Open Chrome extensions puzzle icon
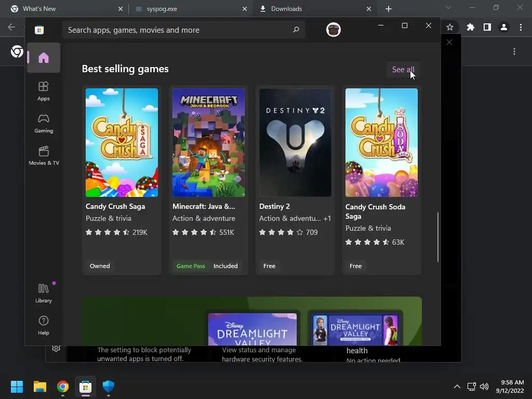The height and width of the screenshot is (399, 532). (x=470, y=27)
